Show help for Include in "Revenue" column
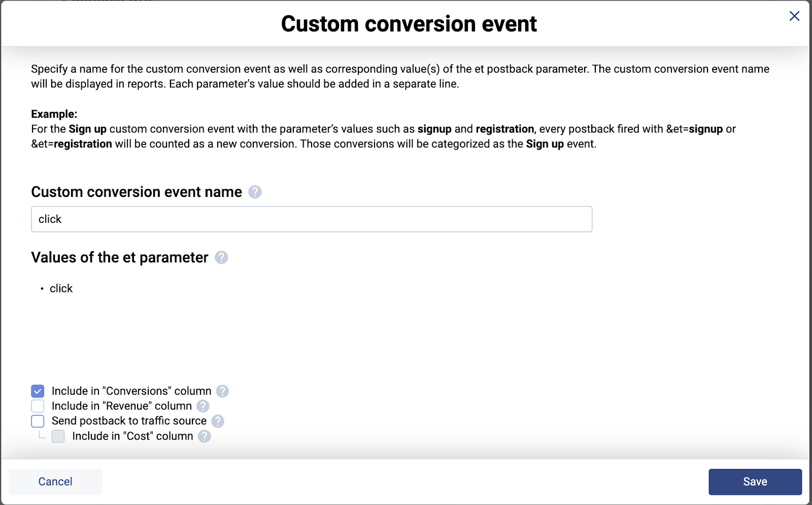 pos(203,406)
